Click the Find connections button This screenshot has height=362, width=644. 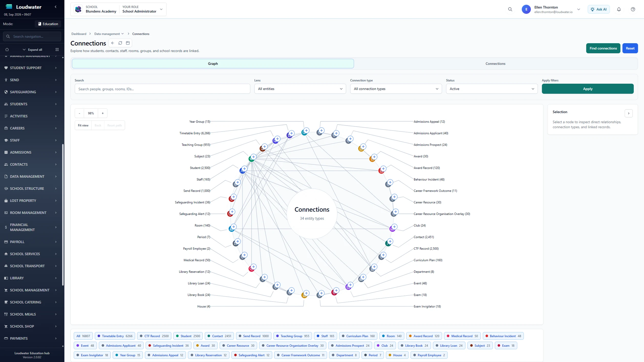603,48
